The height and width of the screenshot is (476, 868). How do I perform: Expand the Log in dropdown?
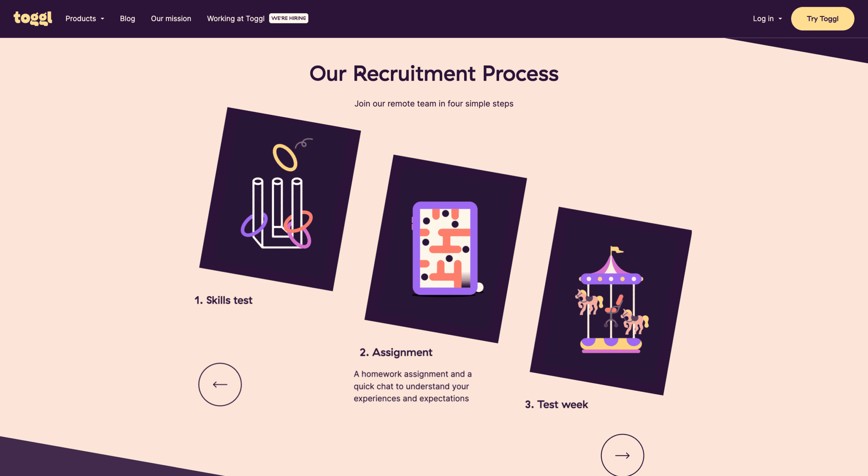(x=767, y=19)
